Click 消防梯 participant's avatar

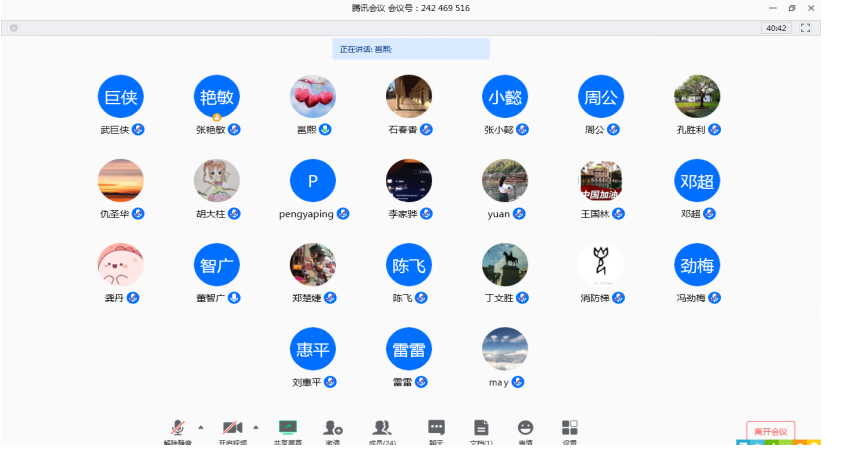pos(601,265)
